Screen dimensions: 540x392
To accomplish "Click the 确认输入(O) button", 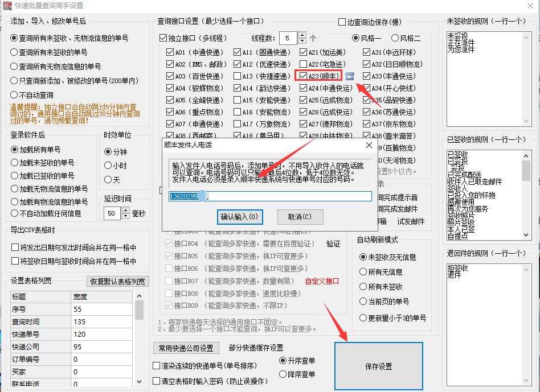I will [239, 217].
